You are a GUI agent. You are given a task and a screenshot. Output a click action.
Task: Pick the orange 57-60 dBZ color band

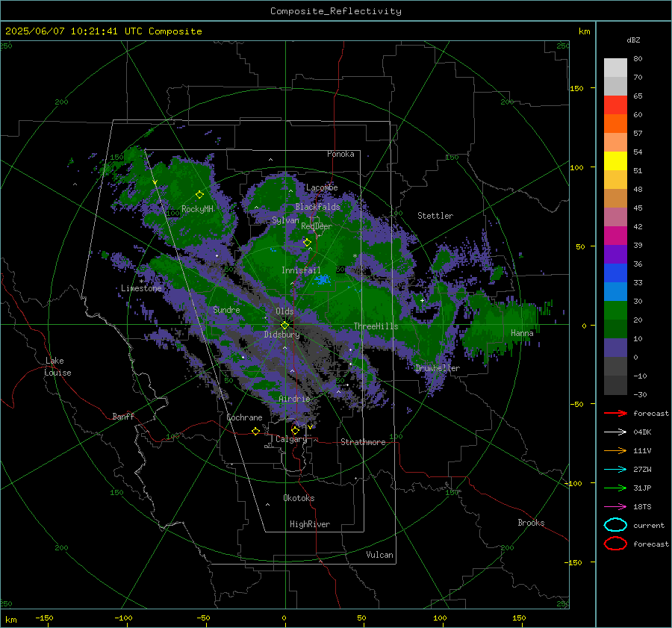[615, 124]
